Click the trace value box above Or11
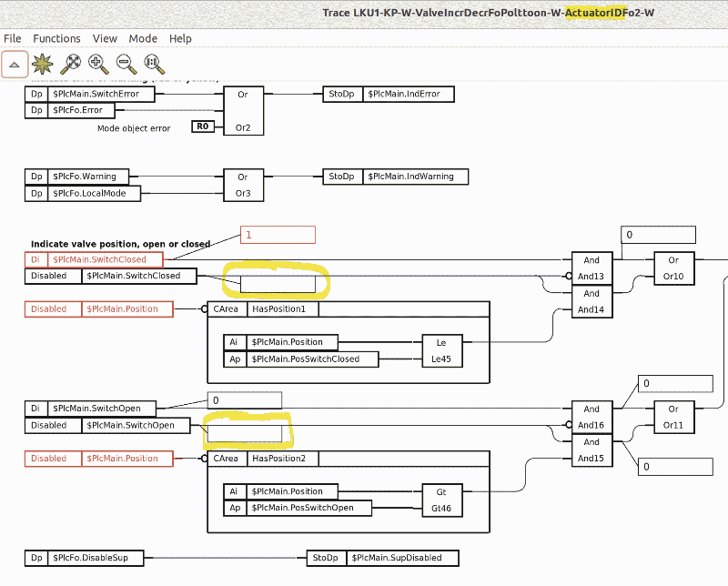This screenshot has height=586, width=728. [x=675, y=384]
